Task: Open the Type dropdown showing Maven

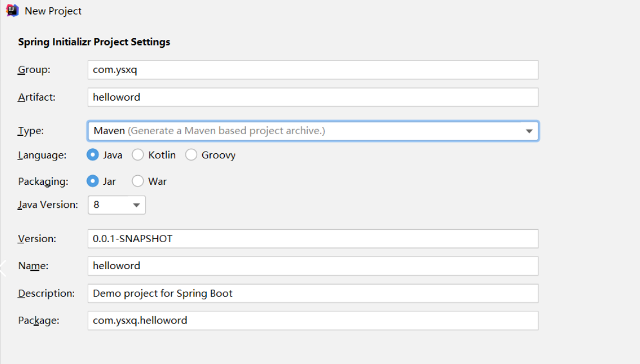Action: pyautogui.click(x=312, y=131)
